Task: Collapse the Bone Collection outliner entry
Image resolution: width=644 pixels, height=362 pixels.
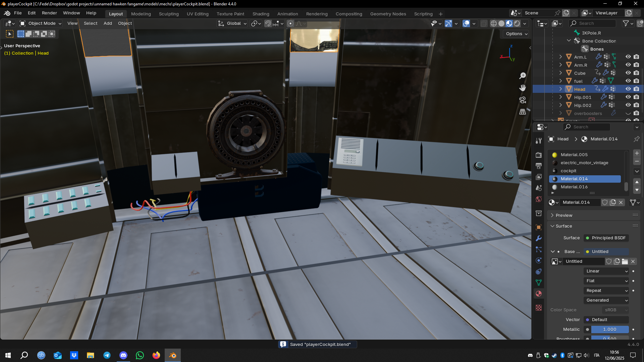Action: pyautogui.click(x=569, y=41)
